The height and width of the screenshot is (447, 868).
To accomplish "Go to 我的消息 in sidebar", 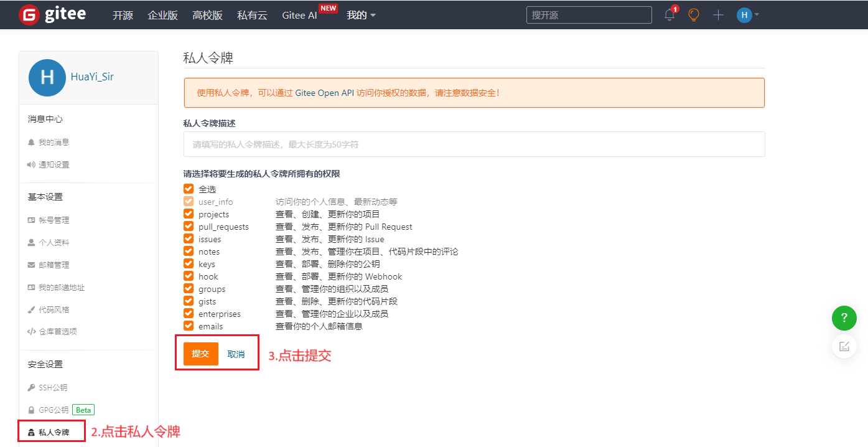I will pos(54,143).
